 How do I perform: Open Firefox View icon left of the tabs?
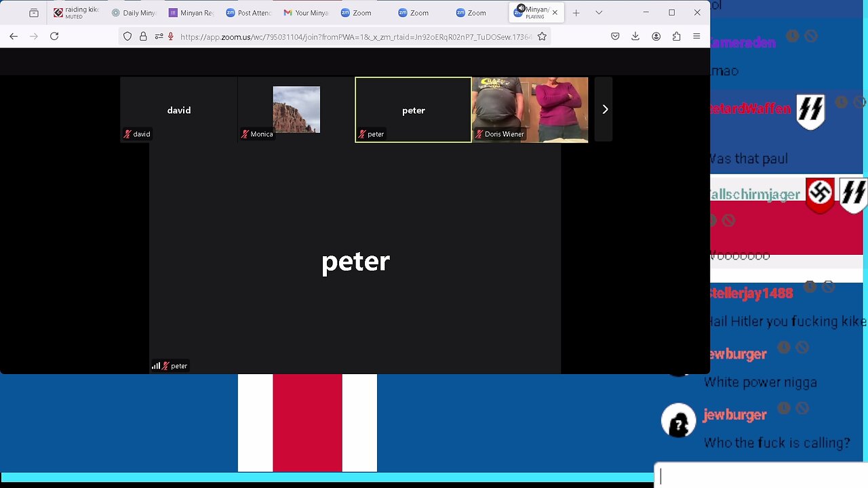(x=34, y=13)
